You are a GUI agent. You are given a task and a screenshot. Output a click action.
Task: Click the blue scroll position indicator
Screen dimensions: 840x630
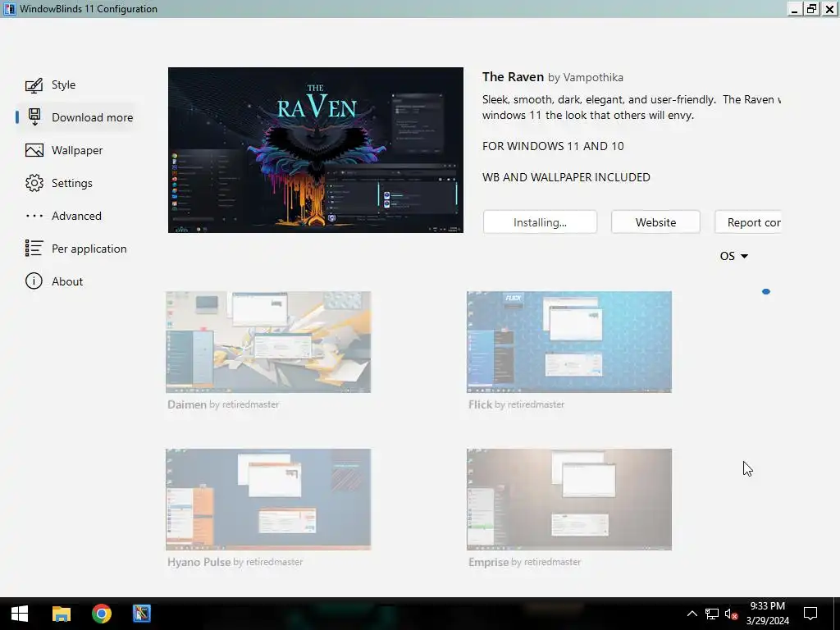click(x=766, y=291)
